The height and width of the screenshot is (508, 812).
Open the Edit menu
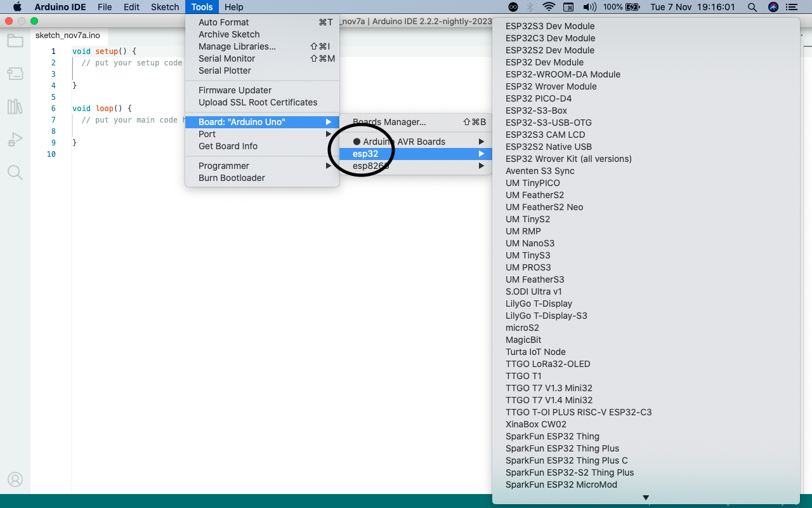click(x=132, y=7)
